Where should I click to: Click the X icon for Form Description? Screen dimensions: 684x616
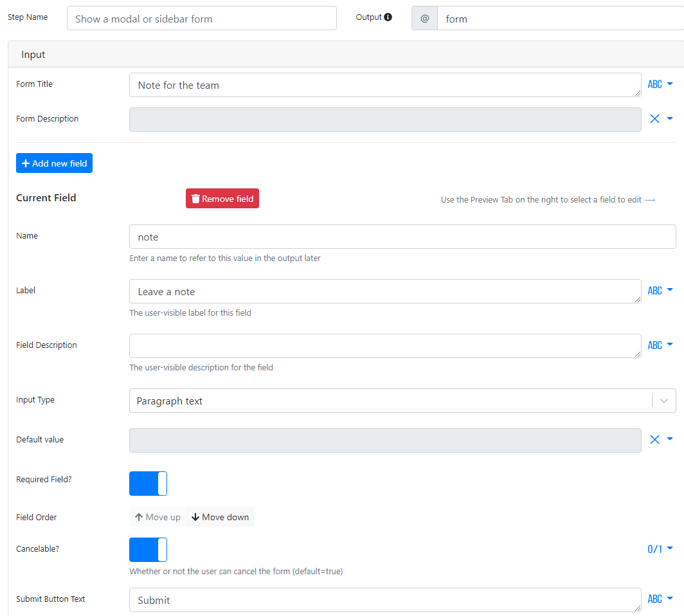tap(655, 119)
